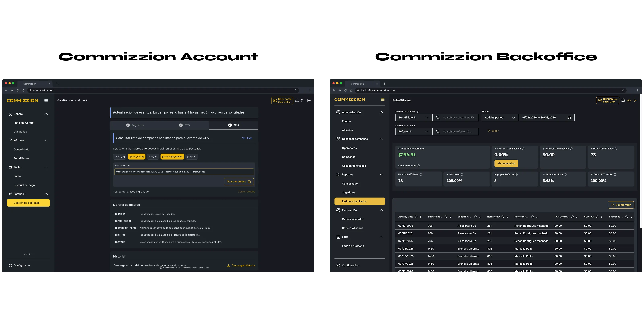Sort by Referrer ID arrow icon
This screenshot has height=322, width=644.
pyautogui.click(x=507, y=217)
